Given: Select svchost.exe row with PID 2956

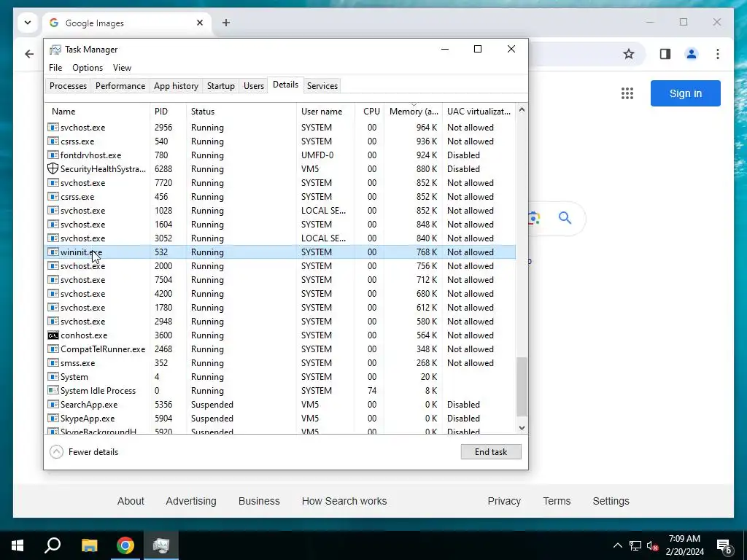Looking at the screenshot, I should (x=280, y=127).
